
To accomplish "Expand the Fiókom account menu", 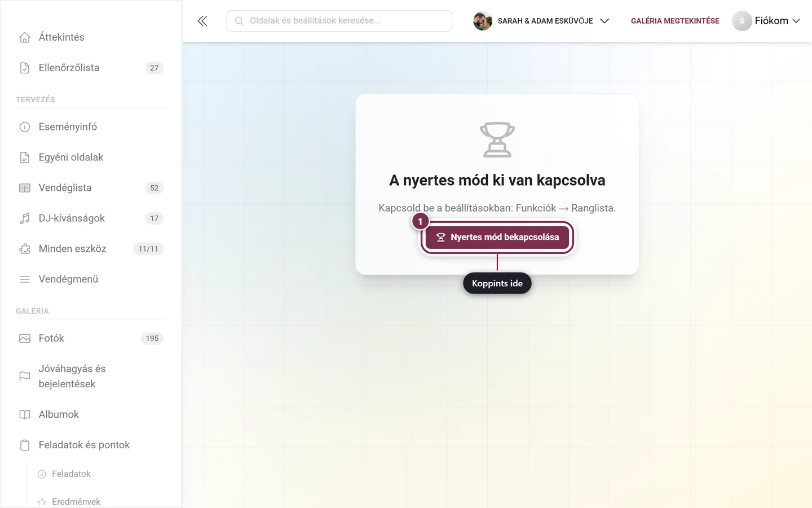I will click(766, 21).
